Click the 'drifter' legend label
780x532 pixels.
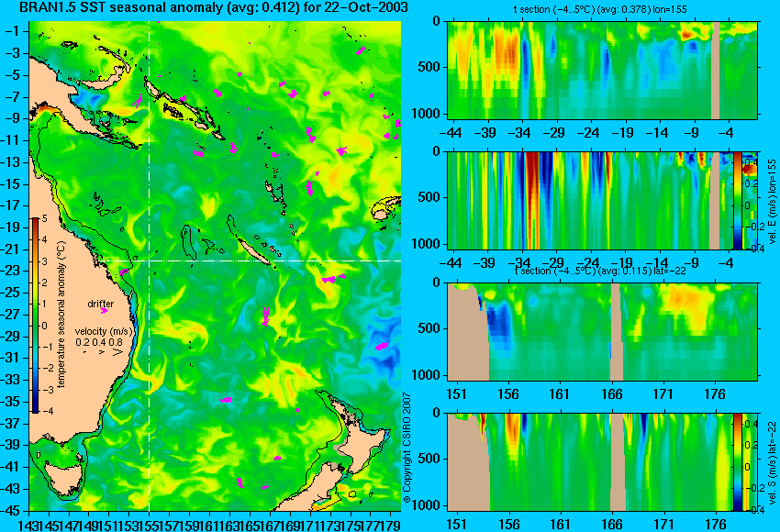(x=101, y=304)
